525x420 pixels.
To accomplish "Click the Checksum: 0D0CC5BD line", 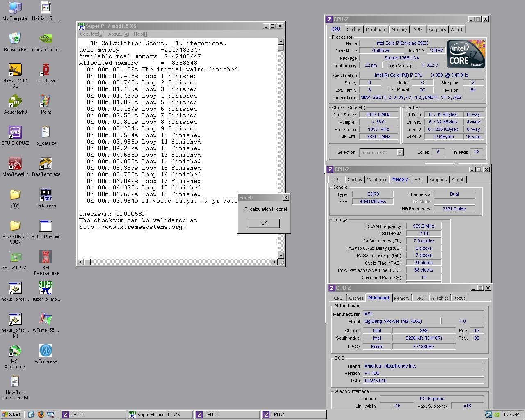I will pos(112,214).
